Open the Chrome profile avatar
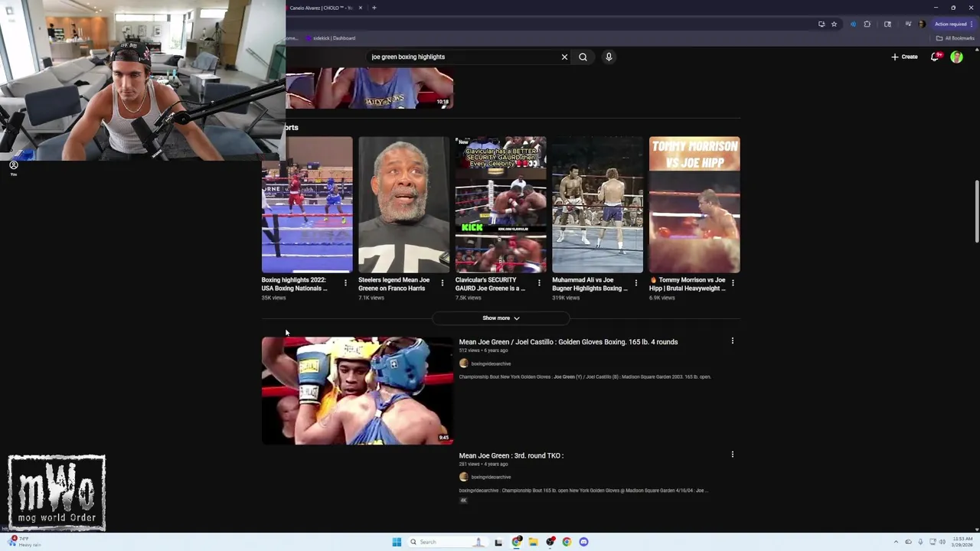 click(x=921, y=24)
